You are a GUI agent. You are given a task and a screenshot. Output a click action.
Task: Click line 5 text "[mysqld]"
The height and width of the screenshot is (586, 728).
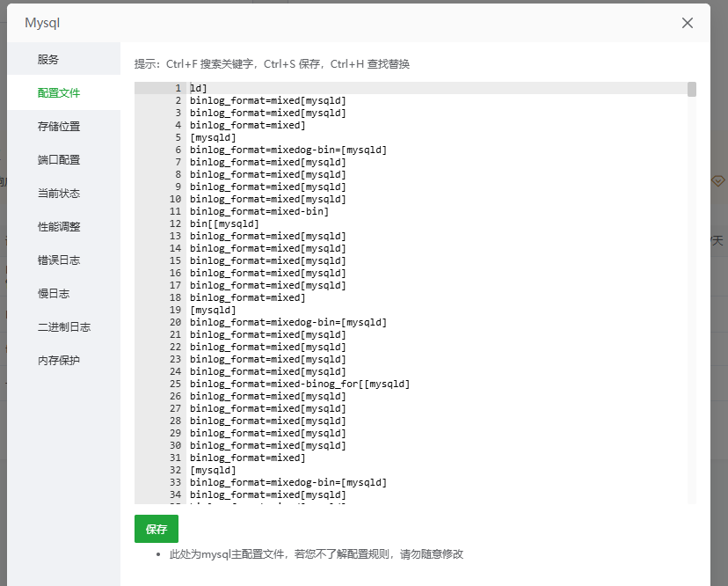213,137
